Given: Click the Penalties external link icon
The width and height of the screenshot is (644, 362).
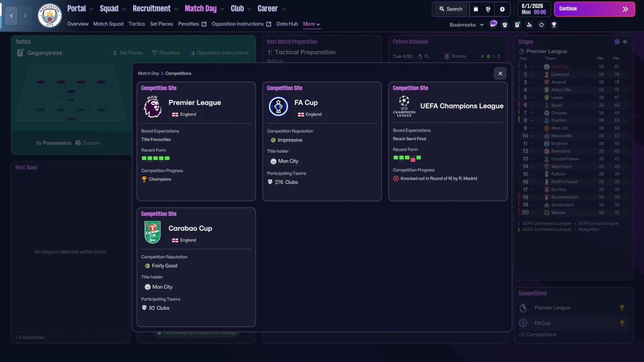Looking at the screenshot, I should pos(204,24).
